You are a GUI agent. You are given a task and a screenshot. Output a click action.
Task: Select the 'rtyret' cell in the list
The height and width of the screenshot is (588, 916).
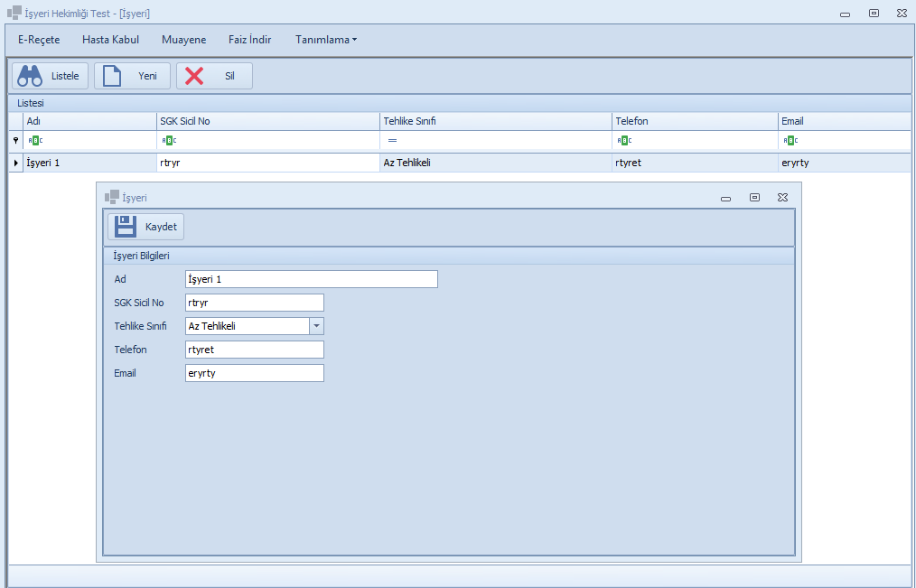click(696, 163)
